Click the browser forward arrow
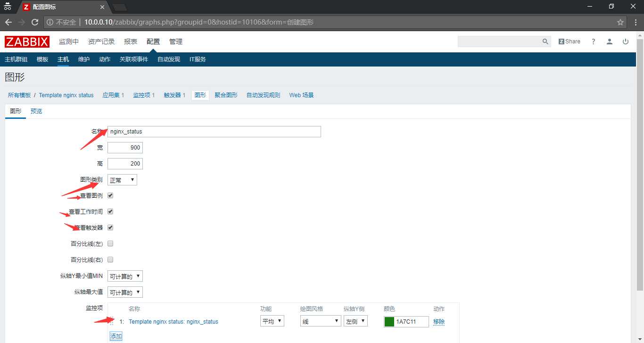Viewport: 644px width, 343px height. pos(22,22)
